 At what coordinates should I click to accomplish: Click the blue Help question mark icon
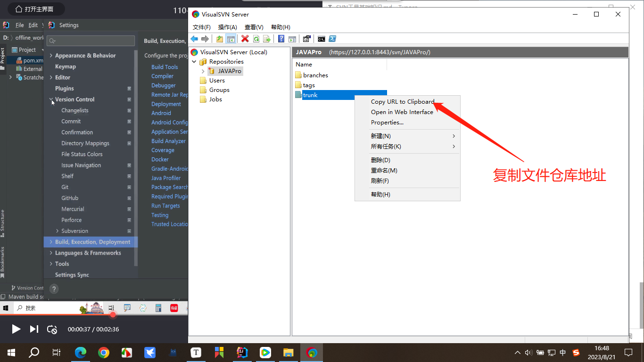[x=281, y=39]
